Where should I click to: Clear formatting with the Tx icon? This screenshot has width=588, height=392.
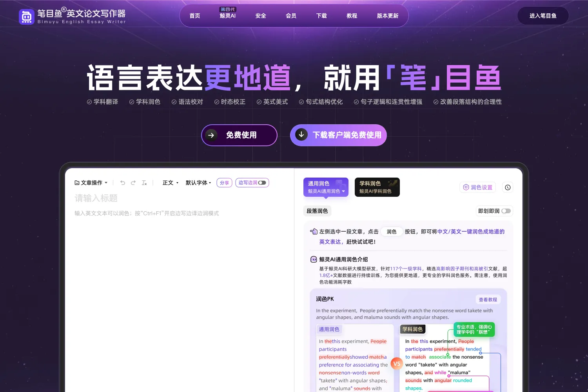tap(144, 183)
